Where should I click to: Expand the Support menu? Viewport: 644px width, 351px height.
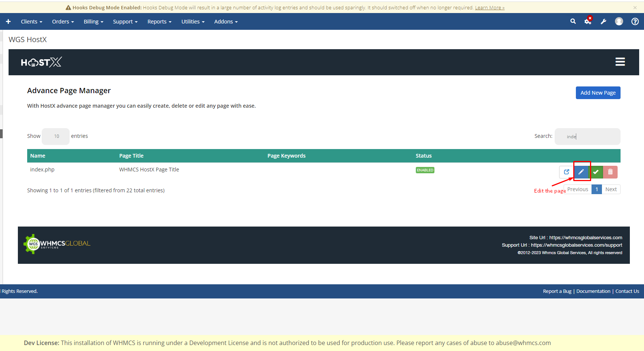click(125, 22)
